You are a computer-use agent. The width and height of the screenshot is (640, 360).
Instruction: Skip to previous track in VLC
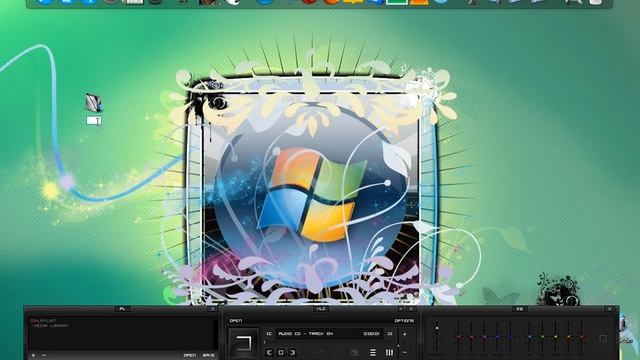(269, 352)
